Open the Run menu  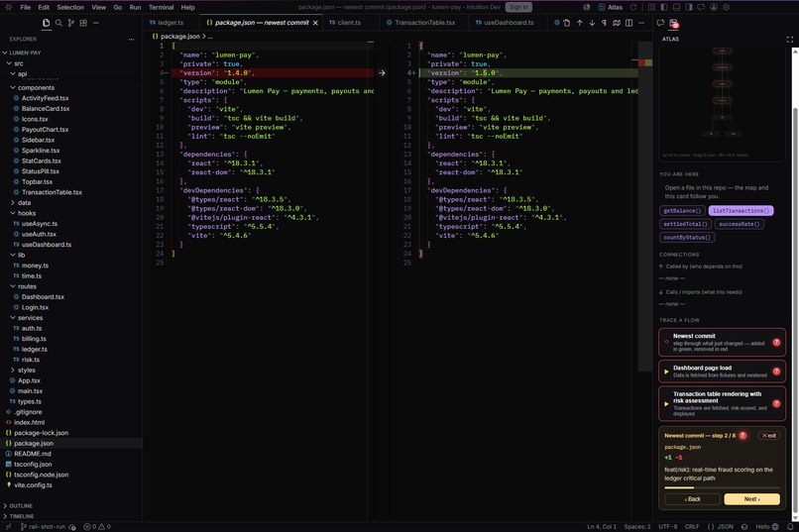[135, 7]
